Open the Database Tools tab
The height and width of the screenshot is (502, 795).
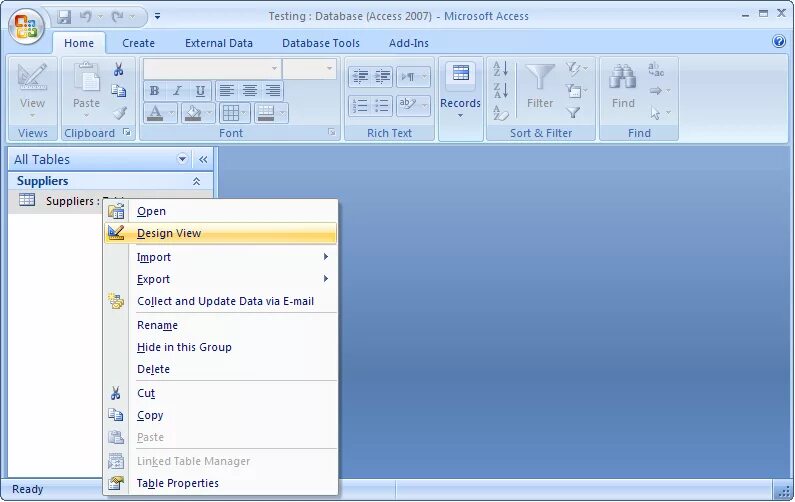tap(320, 43)
